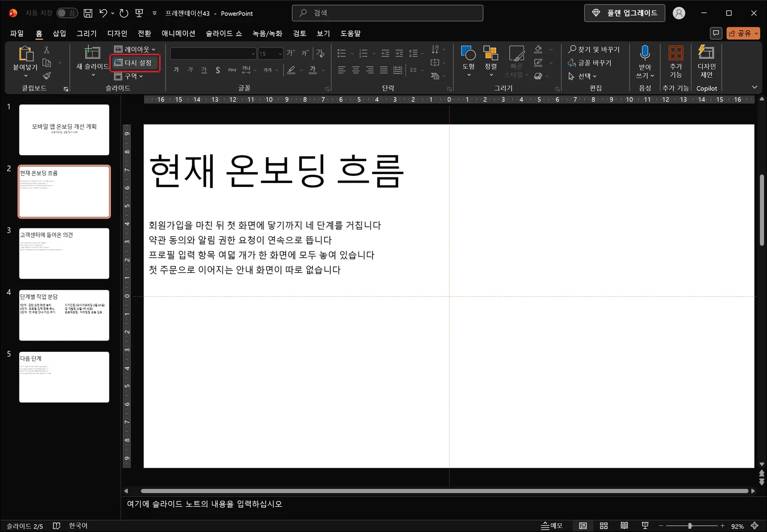Switch to 디자인 tab
This screenshot has height=532, width=767.
click(117, 33)
